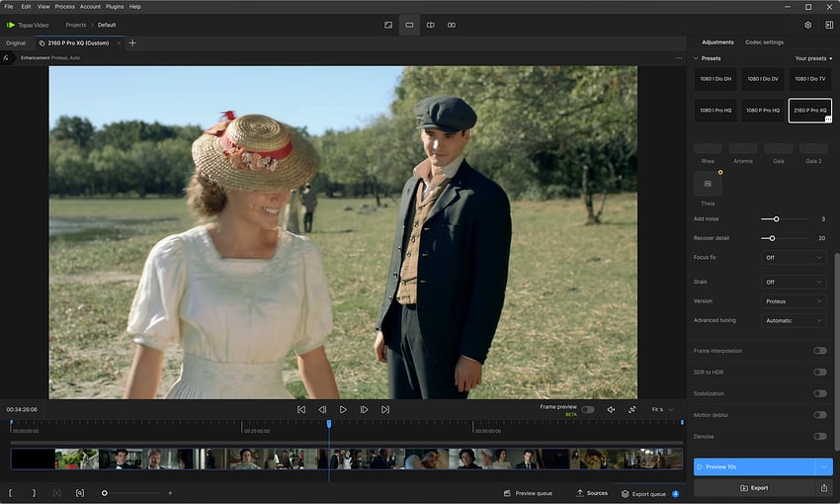Set trim out-point bracket
The width and height of the screenshot is (840, 504).
tap(34, 493)
